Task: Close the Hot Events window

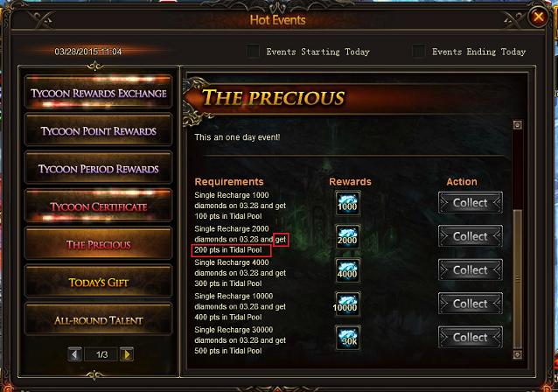Action: coord(538,17)
